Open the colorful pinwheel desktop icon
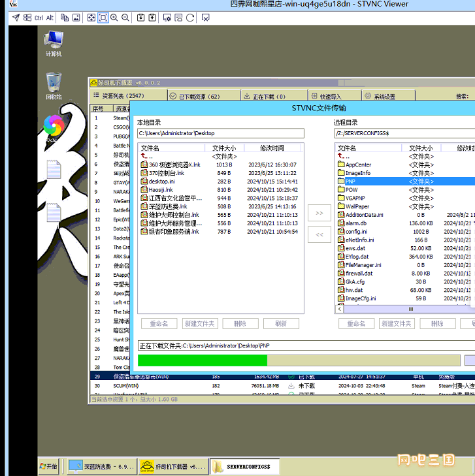Viewport: 475px width, 476px height. 54,126
